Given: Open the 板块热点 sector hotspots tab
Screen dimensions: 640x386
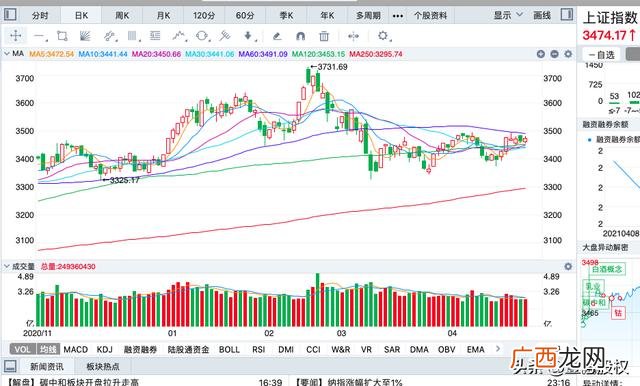Looking at the screenshot, I should coord(103,366).
